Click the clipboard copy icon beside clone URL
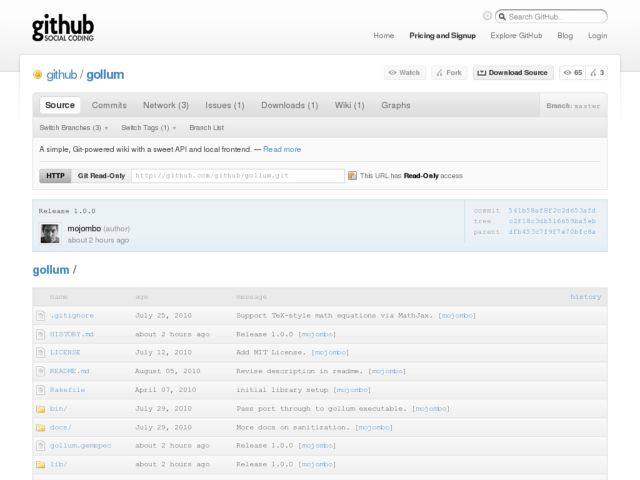 point(352,175)
